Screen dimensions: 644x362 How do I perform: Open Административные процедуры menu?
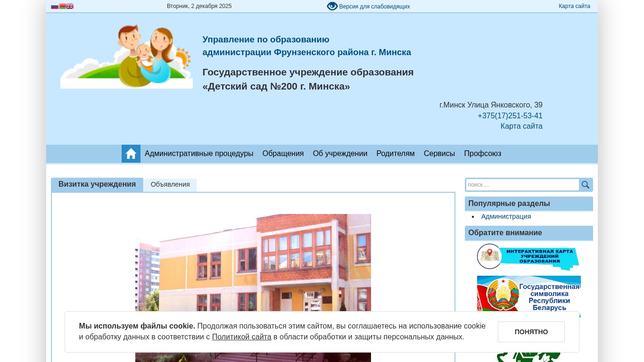199,154
